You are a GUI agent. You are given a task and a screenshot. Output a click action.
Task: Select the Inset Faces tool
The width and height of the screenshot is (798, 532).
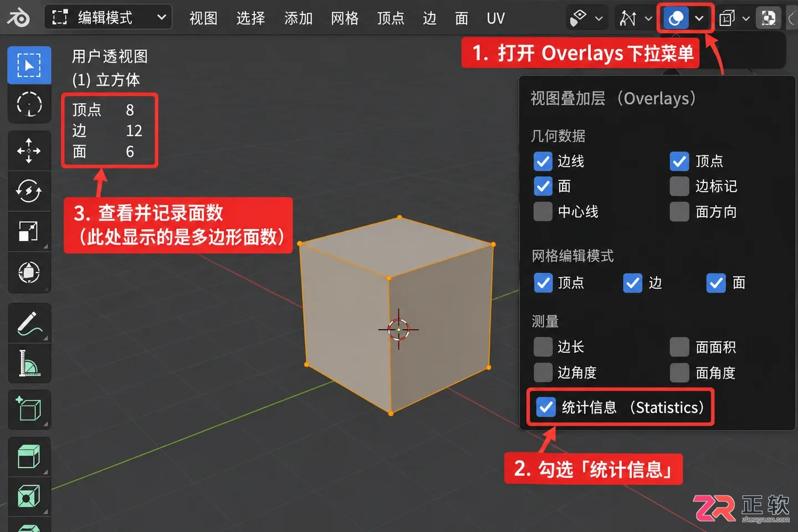tap(29, 497)
